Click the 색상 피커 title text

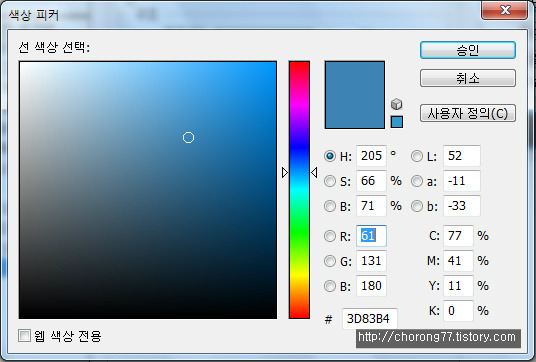click(34, 15)
